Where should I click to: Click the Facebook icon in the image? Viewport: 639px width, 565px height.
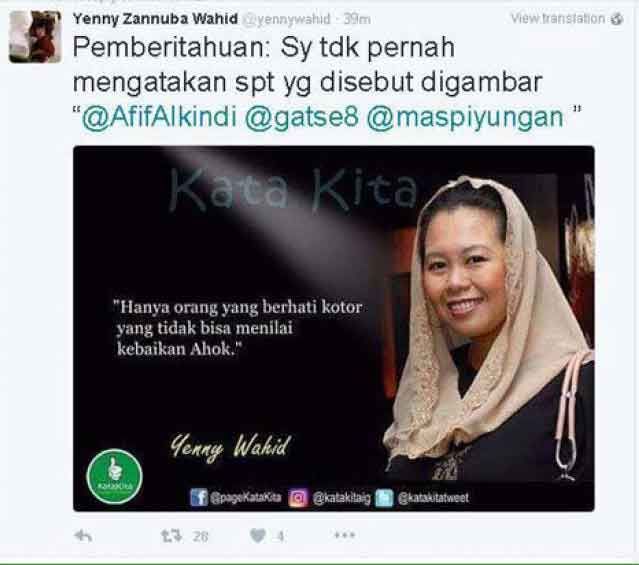click(x=199, y=497)
